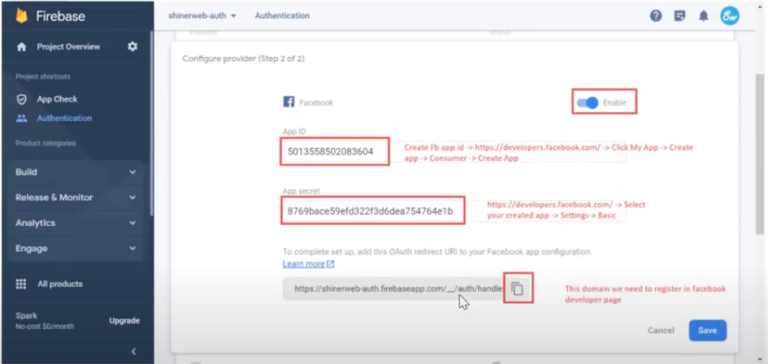Open Project Overview in the sidebar
Screen dimensions: 768x364
(69, 47)
